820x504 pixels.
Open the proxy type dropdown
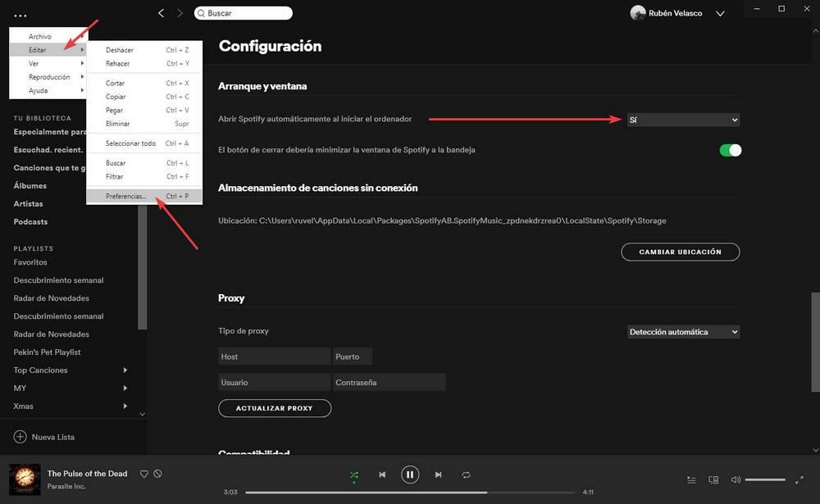tap(684, 331)
